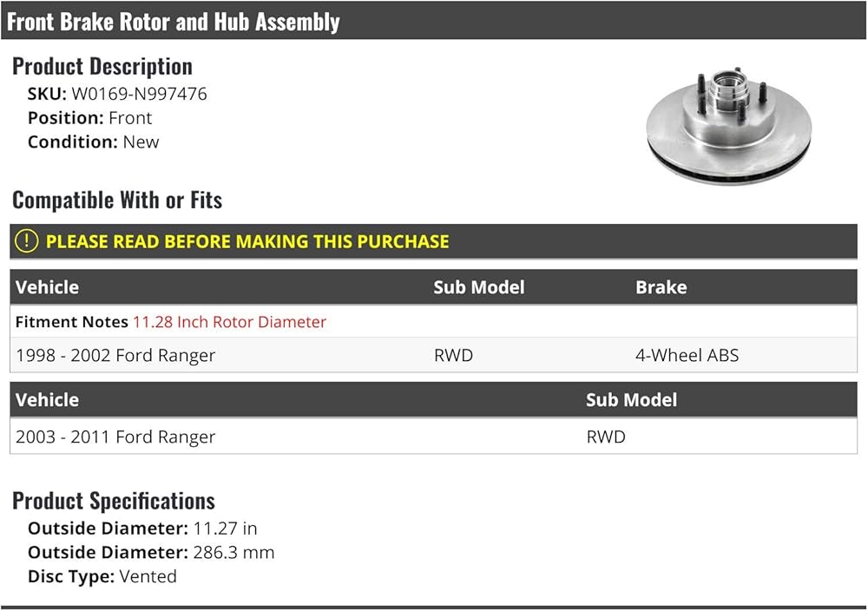Click the Product Description heading
The image size is (868, 611).
tap(102, 67)
